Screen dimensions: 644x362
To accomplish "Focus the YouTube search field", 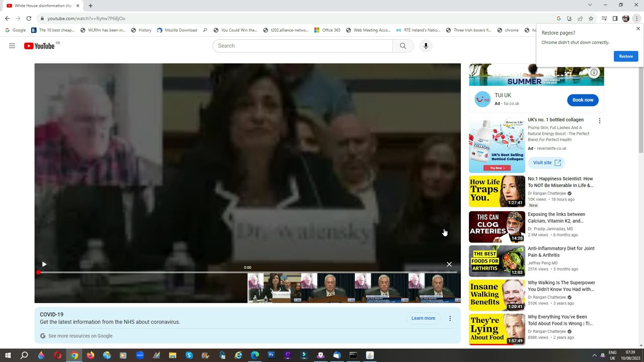I will click(x=302, y=46).
